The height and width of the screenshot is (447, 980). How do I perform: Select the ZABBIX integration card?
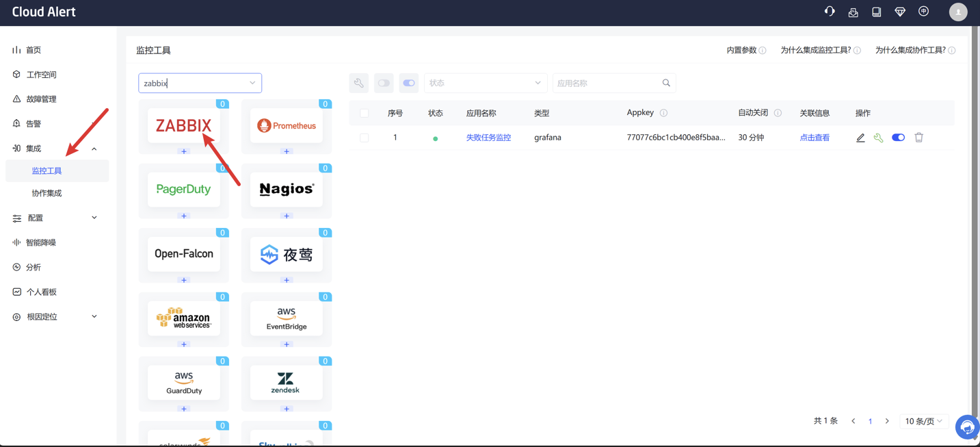(184, 125)
